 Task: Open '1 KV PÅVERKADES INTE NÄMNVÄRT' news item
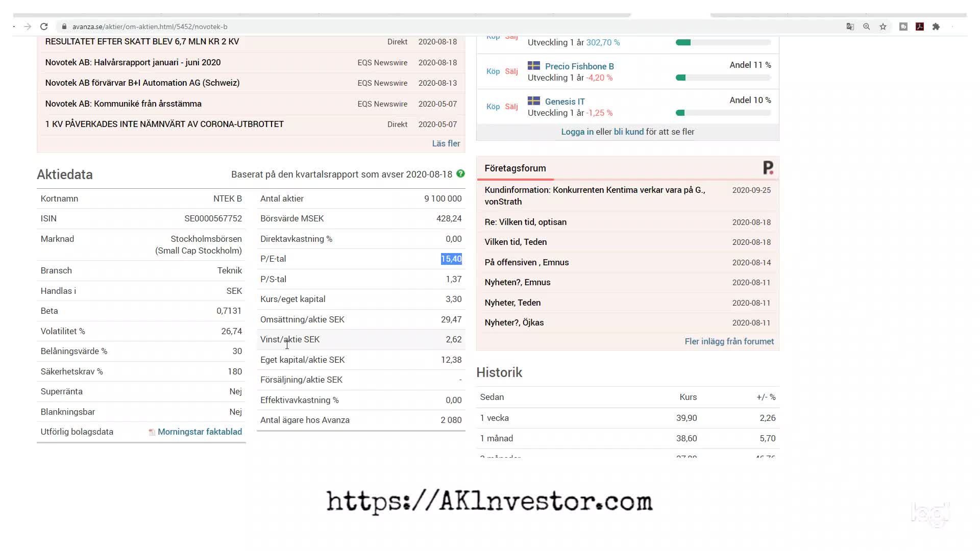[164, 124]
